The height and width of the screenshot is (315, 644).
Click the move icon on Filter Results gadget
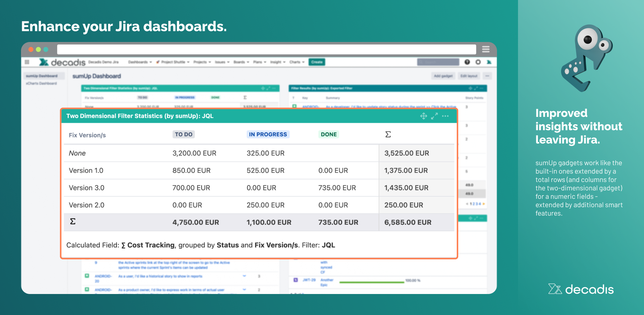pyautogui.click(x=470, y=88)
